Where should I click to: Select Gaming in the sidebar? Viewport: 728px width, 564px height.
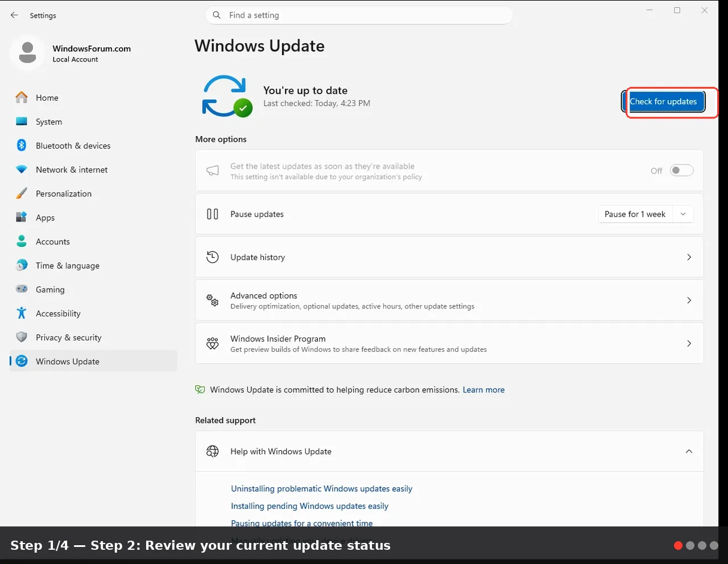point(93,289)
